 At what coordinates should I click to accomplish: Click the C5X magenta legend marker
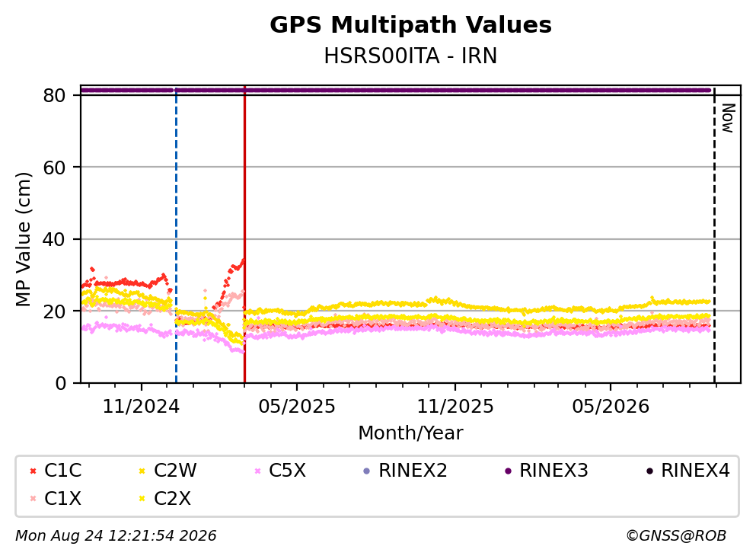coord(257,471)
